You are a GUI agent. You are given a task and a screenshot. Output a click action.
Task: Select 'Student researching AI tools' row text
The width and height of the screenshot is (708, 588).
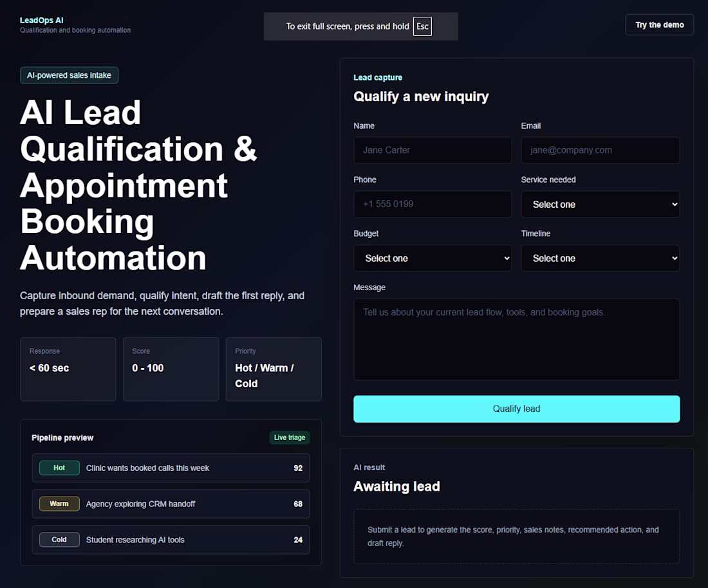(x=135, y=540)
